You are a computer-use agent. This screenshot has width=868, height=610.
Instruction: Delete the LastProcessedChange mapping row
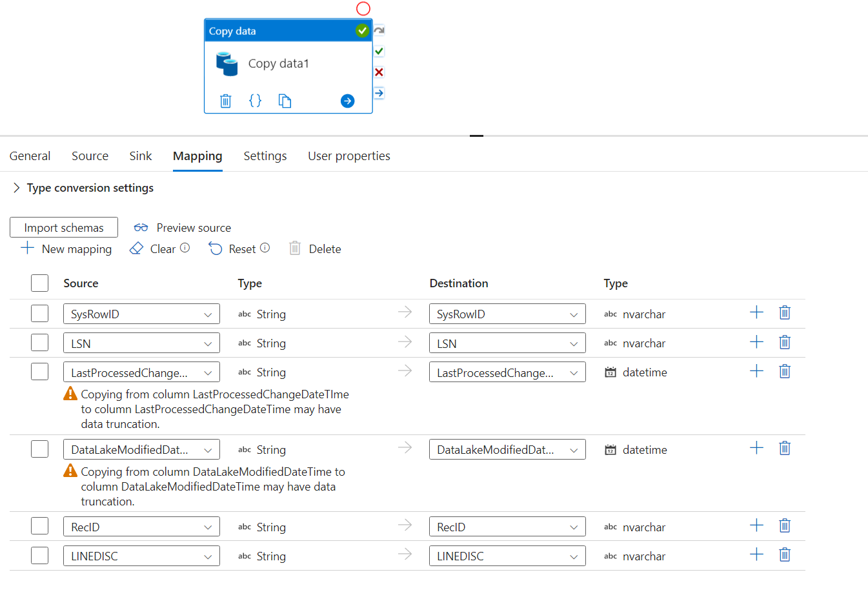(785, 371)
